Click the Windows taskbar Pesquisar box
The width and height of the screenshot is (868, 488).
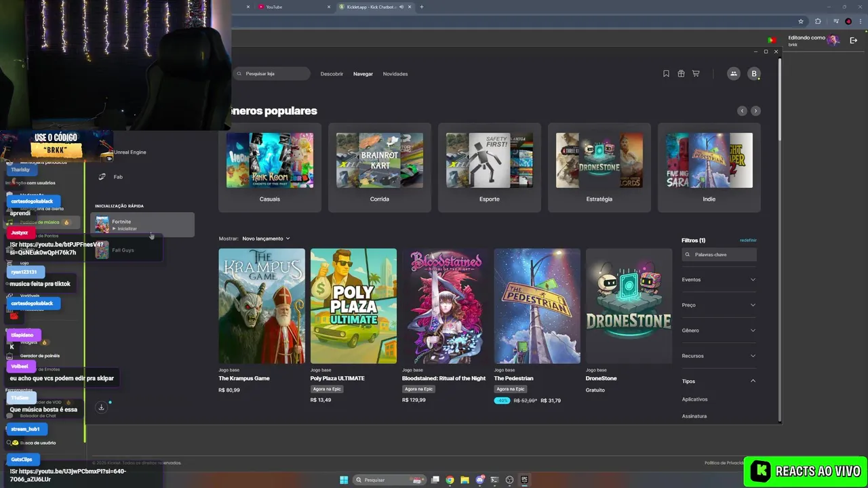tap(390, 480)
